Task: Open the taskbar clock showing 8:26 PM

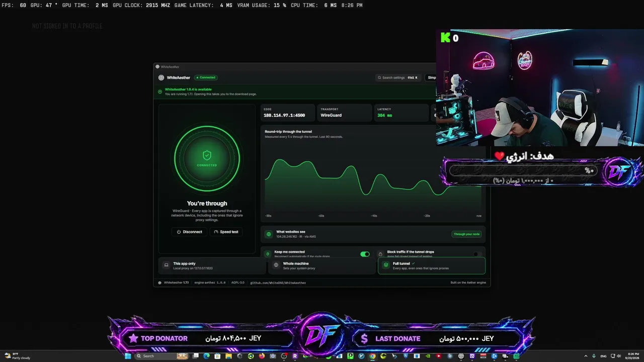Action: 633,356
